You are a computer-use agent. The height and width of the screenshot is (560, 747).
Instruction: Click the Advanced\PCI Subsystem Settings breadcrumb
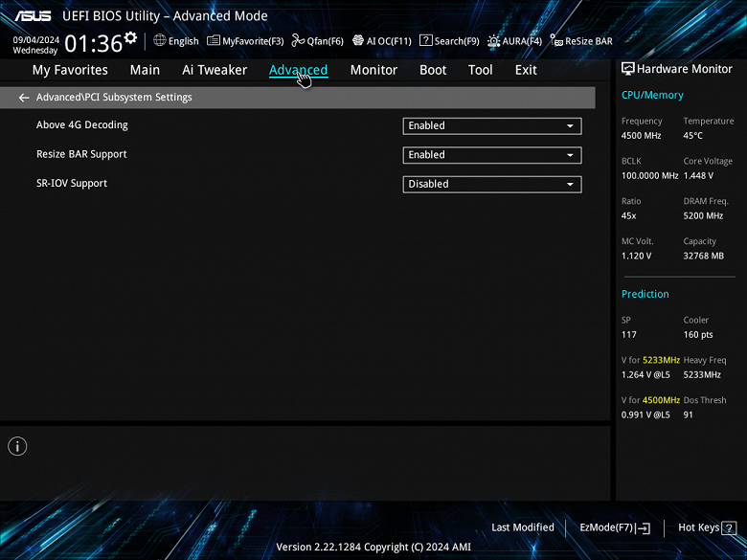(x=114, y=97)
